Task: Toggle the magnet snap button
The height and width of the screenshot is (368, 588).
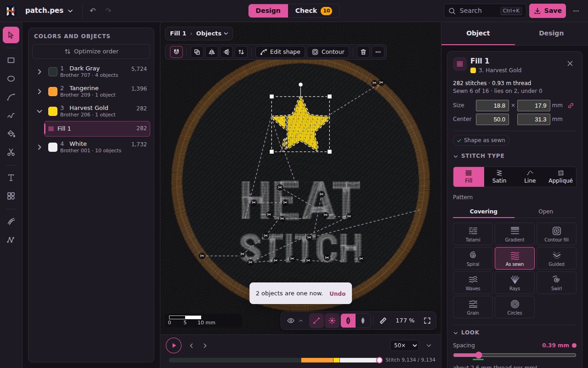Action: point(176,52)
